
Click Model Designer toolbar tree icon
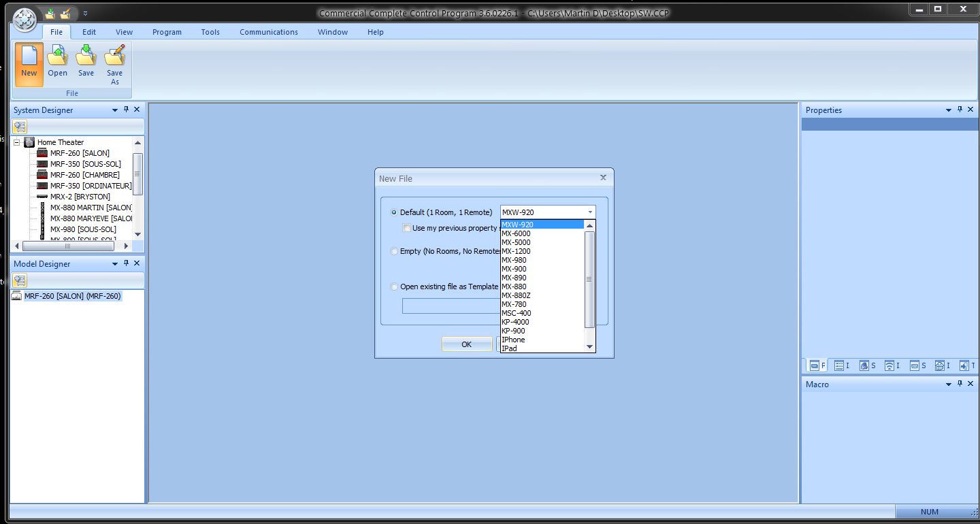pyautogui.click(x=20, y=280)
